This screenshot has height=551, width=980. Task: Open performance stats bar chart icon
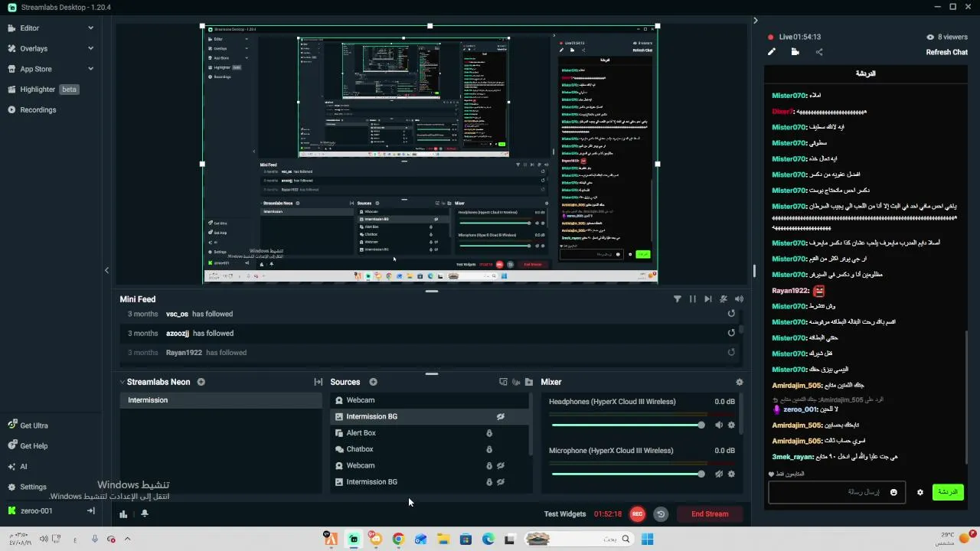pos(123,514)
